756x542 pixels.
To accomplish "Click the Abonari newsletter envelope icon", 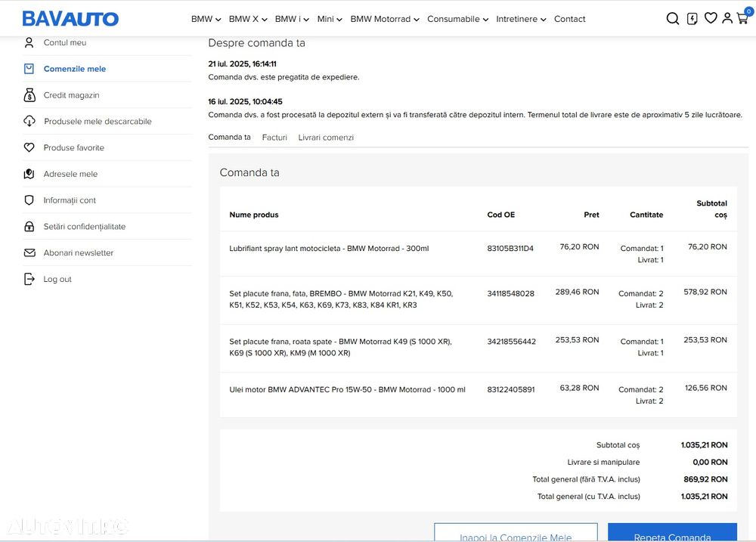I will click(29, 253).
